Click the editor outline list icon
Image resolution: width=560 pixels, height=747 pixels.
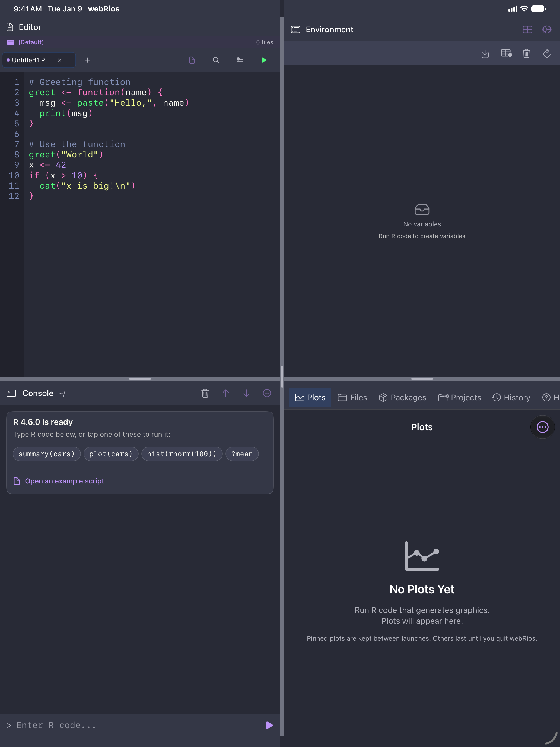point(240,60)
